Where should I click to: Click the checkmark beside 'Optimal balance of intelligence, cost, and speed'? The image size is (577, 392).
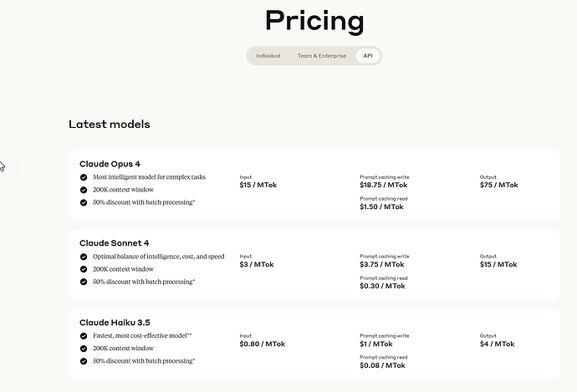84,257
